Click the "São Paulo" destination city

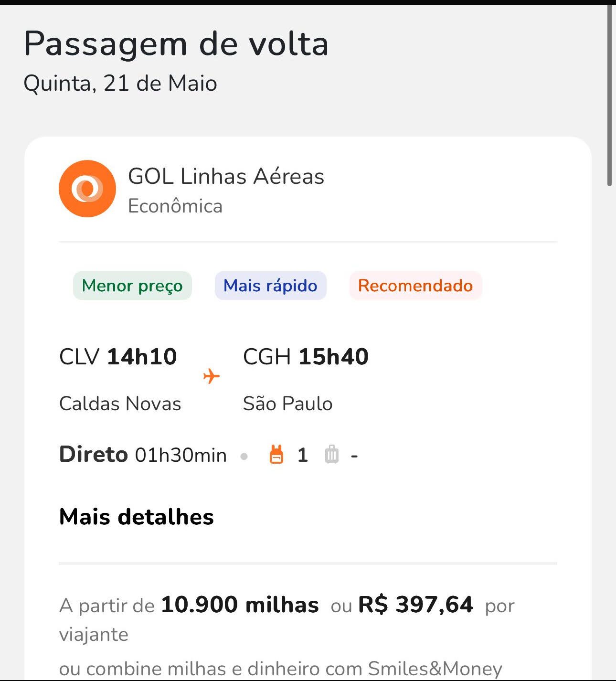click(287, 404)
